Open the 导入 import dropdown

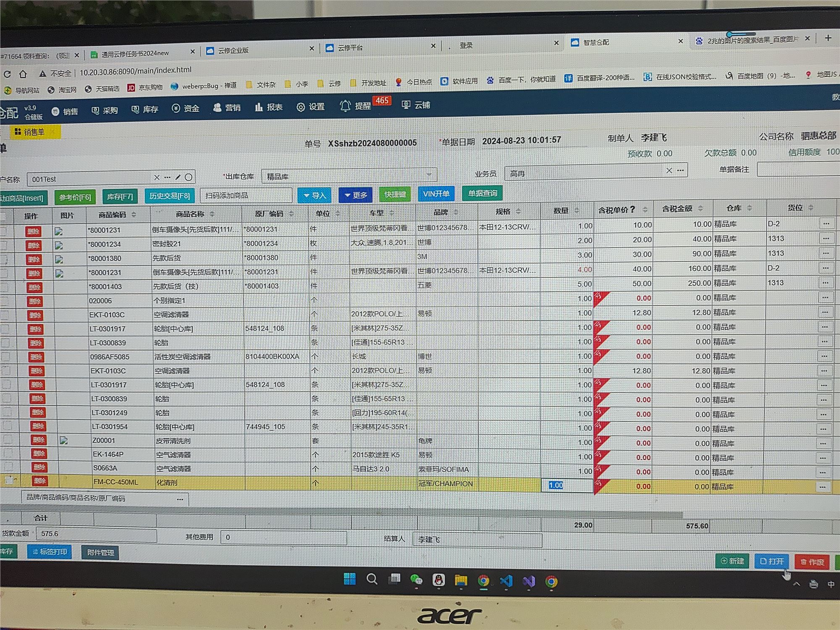pos(314,195)
